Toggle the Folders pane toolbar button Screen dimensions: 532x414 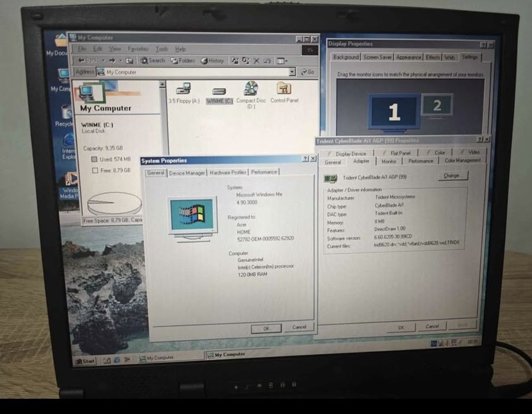coord(183,61)
